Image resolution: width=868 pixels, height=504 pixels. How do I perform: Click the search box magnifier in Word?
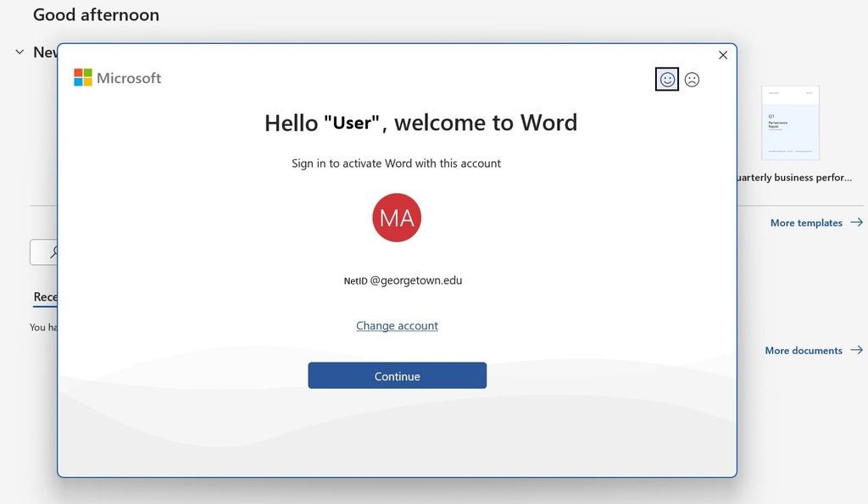click(x=53, y=252)
